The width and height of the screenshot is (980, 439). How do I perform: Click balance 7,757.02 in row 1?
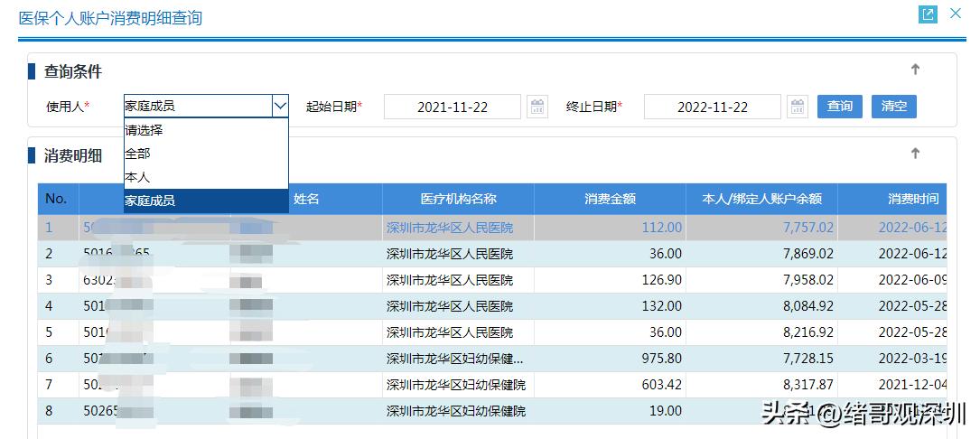click(x=808, y=228)
